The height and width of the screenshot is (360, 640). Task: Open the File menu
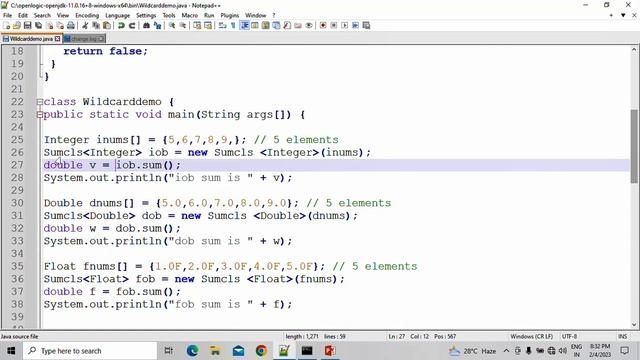[x=7, y=16]
